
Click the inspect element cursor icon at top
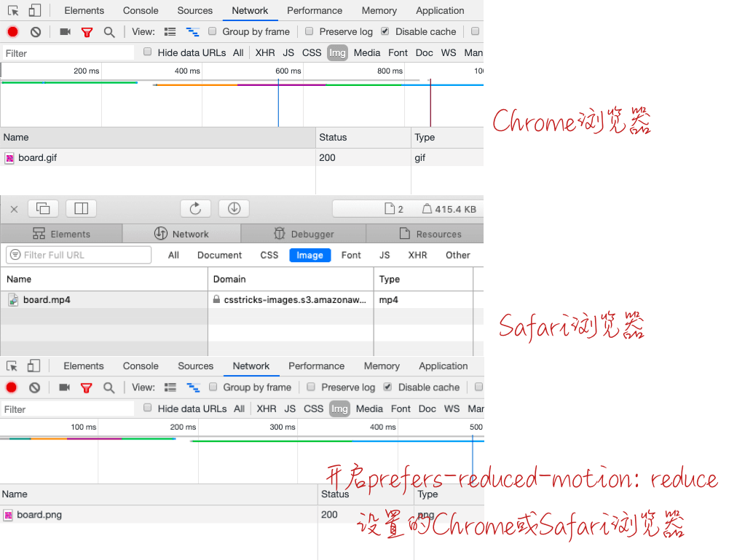[x=13, y=10]
